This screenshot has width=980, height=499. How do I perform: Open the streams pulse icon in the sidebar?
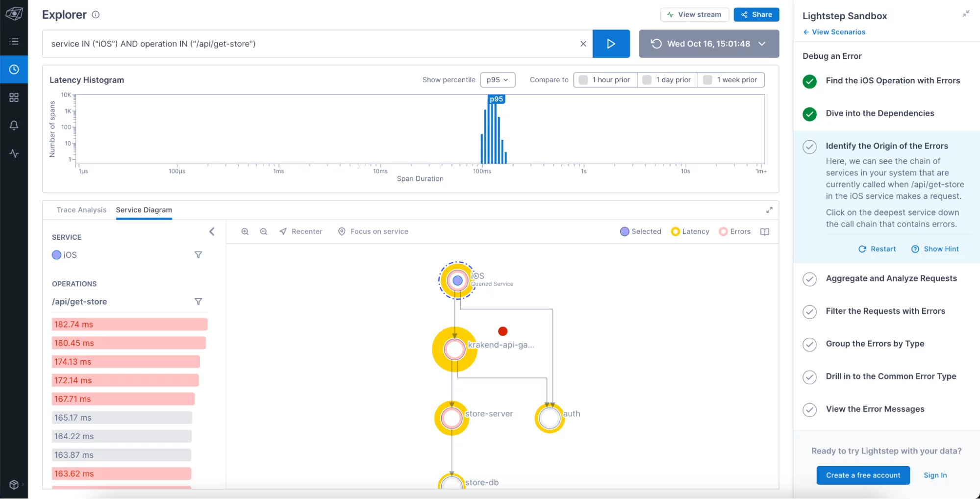(14, 153)
